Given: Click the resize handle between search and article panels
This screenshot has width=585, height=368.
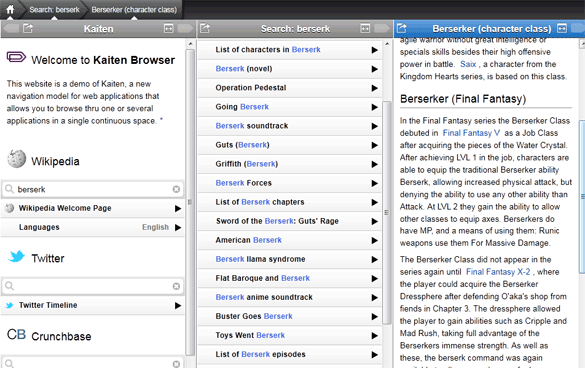Looking at the screenshot, I should (x=387, y=212).
